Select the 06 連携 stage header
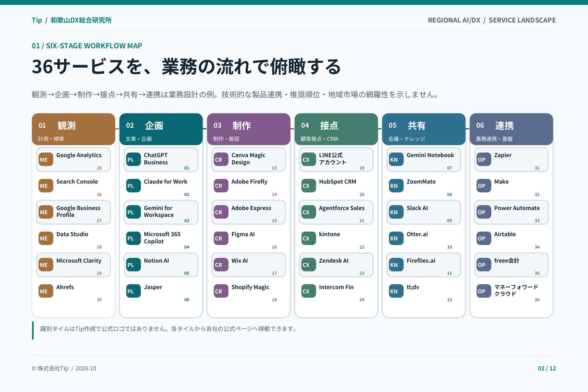The image size is (588, 392). point(511,129)
